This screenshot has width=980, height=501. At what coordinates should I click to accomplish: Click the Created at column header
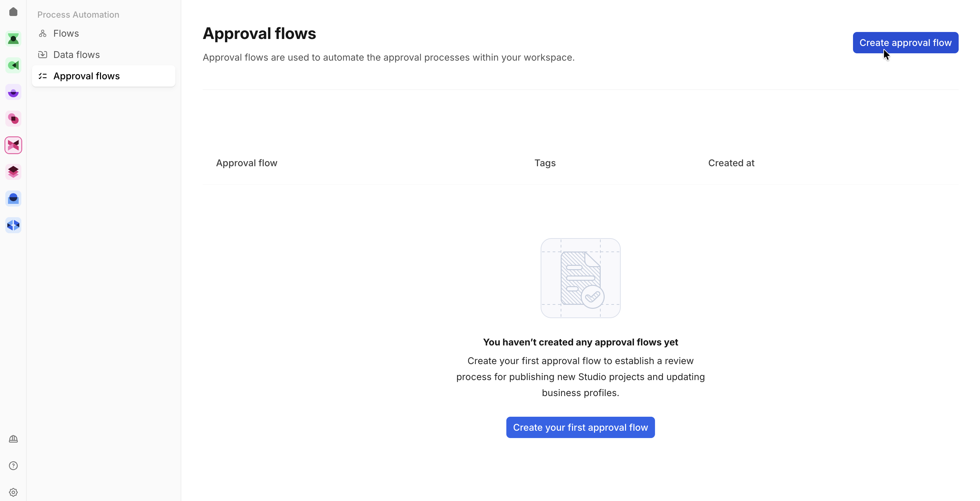point(731,163)
